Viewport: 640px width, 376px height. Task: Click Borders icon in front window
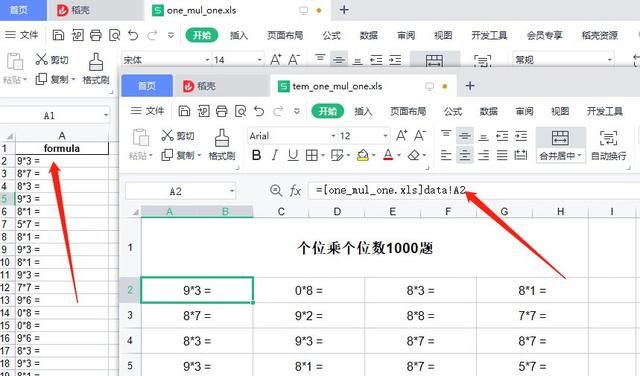312,155
